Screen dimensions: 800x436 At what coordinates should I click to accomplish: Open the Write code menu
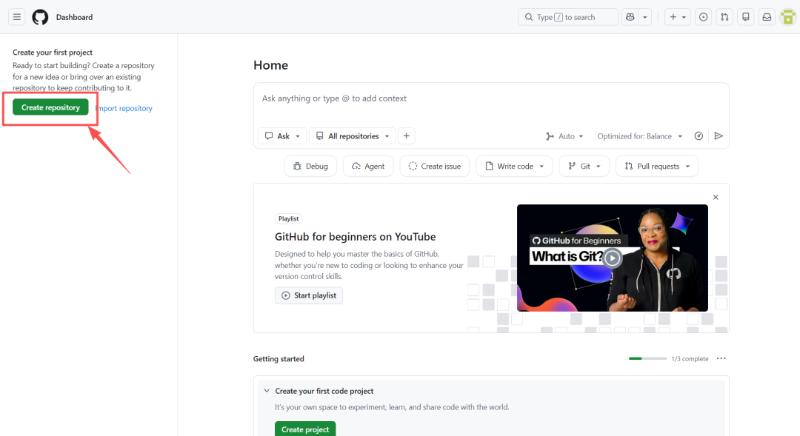point(514,166)
